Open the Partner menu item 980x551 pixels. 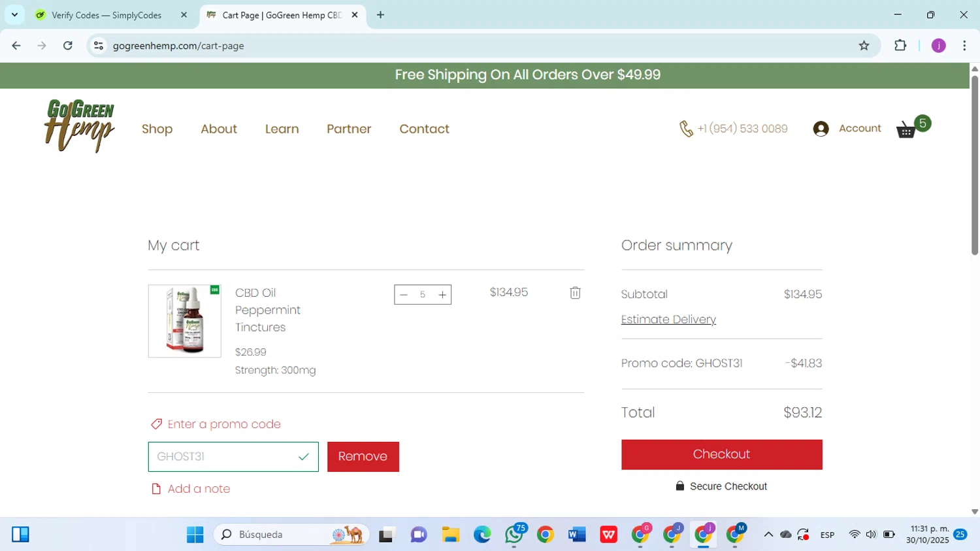[349, 129]
